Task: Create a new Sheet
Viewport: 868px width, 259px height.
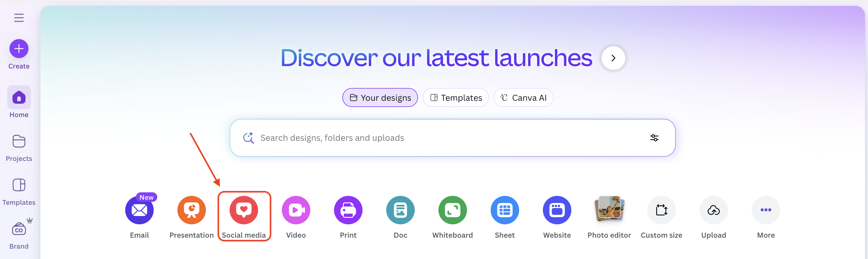Action: pyautogui.click(x=505, y=210)
